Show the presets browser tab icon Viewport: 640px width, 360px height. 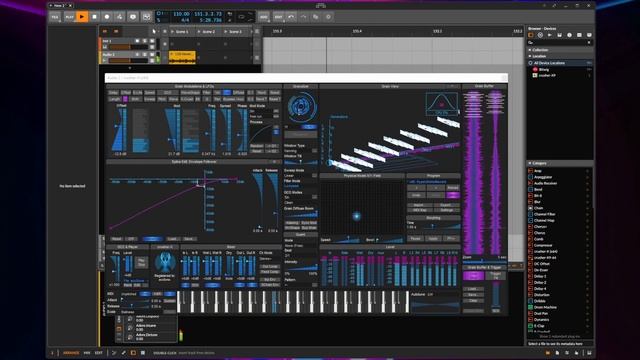pyautogui.click(x=540, y=35)
